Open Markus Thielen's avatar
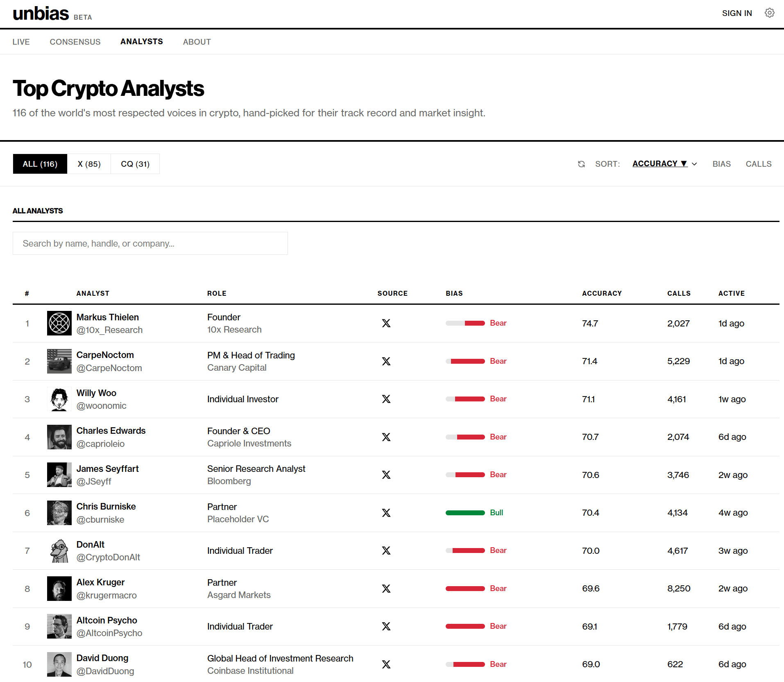784x682 pixels. click(59, 323)
